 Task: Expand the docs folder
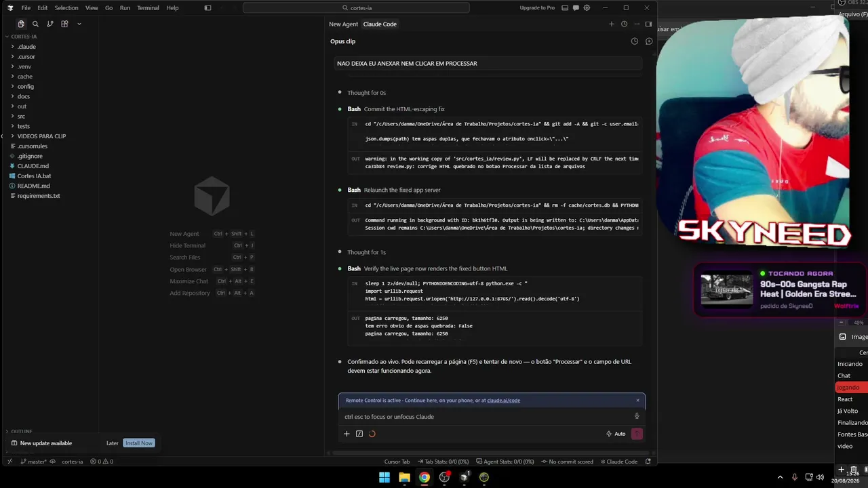click(24, 96)
